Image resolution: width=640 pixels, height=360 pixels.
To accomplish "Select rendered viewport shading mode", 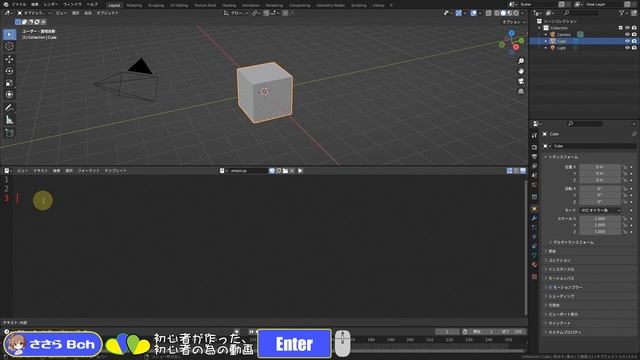I will tap(516, 13).
